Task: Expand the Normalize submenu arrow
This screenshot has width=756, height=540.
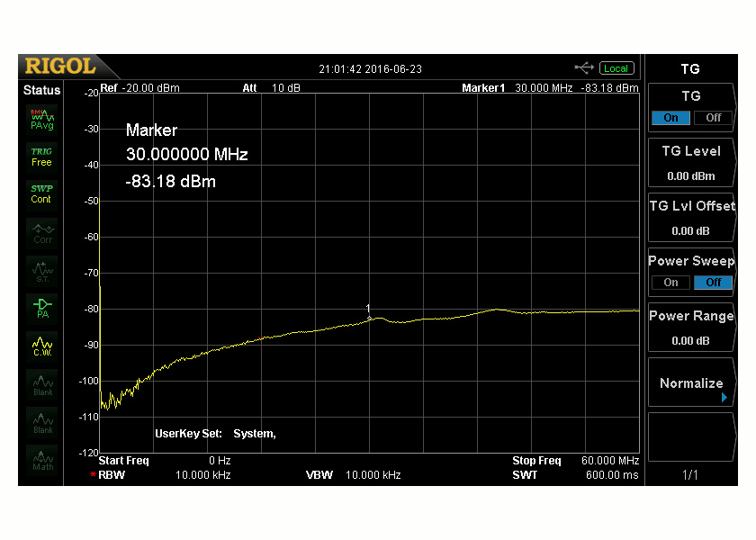Action: [724, 396]
